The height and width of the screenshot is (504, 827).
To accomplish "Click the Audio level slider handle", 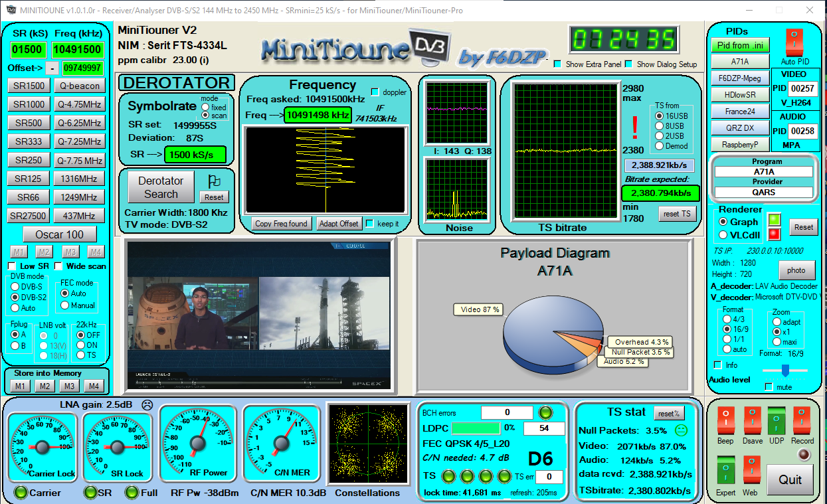I will 785,369.
